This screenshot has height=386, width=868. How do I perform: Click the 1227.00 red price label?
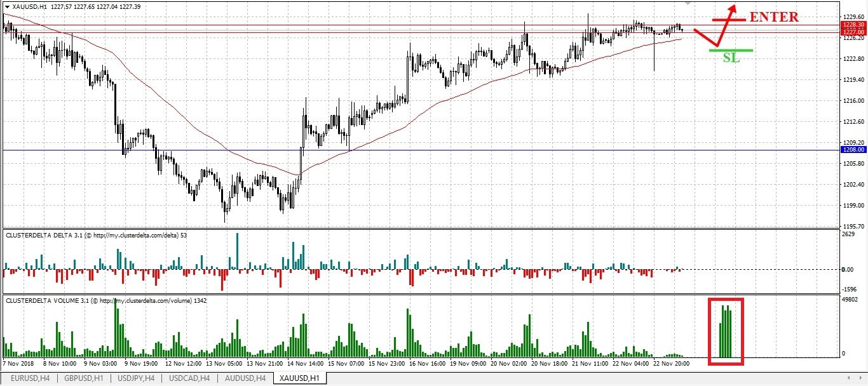(853, 32)
